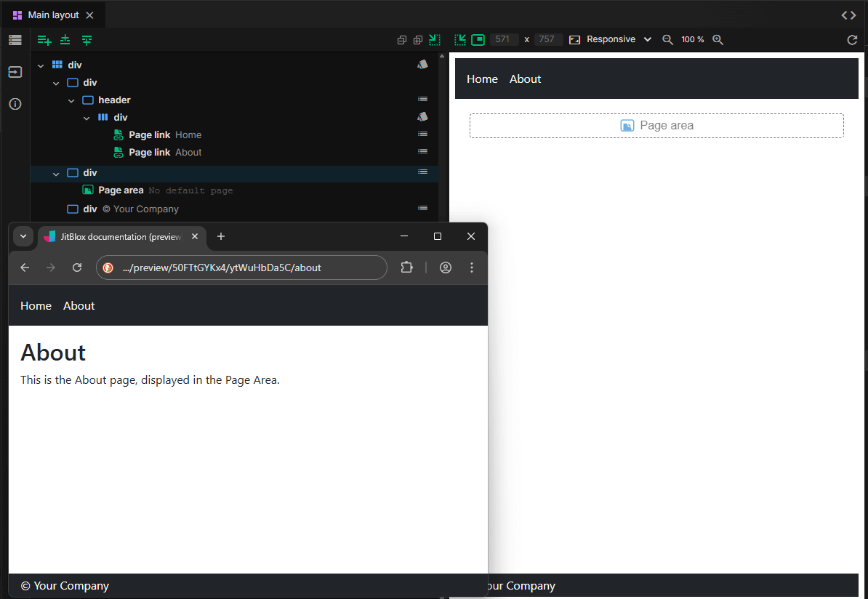The width and height of the screenshot is (868, 599).
Task: Reload the browser page
Action: [77, 268]
